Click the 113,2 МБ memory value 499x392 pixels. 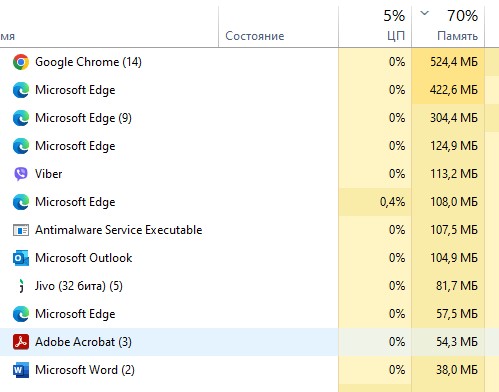[454, 174]
